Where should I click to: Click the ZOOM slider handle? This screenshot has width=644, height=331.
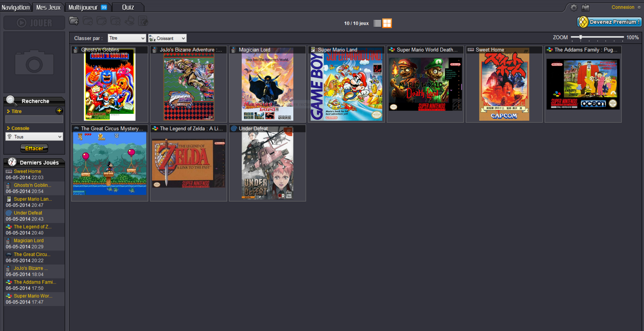click(580, 37)
